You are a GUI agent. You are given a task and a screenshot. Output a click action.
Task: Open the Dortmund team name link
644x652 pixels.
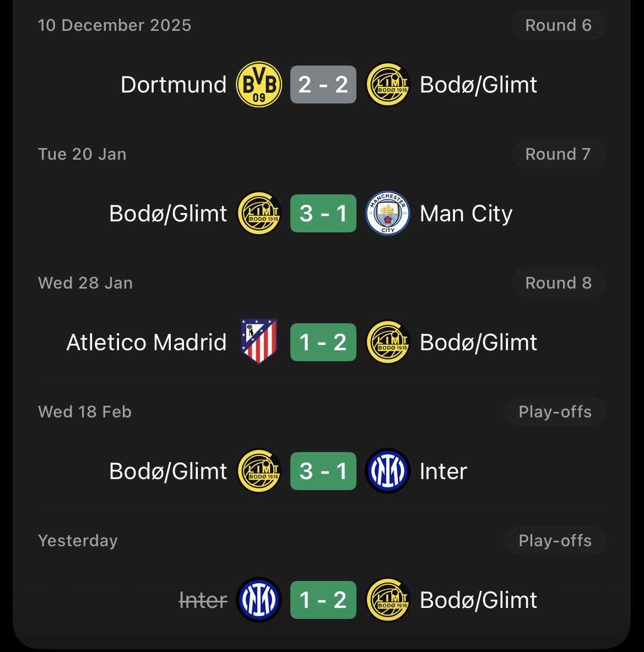click(174, 85)
